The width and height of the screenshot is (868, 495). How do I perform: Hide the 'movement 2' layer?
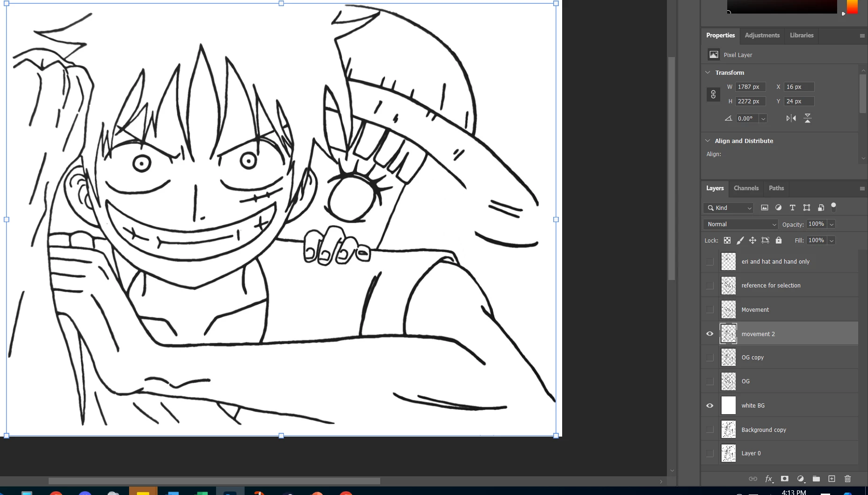click(x=710, y=334)
